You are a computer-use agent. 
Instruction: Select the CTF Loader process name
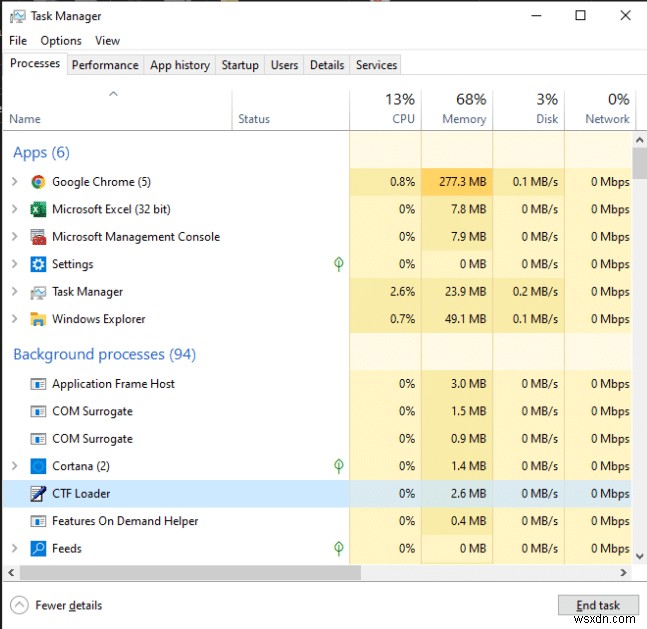[x=81, y=494]
